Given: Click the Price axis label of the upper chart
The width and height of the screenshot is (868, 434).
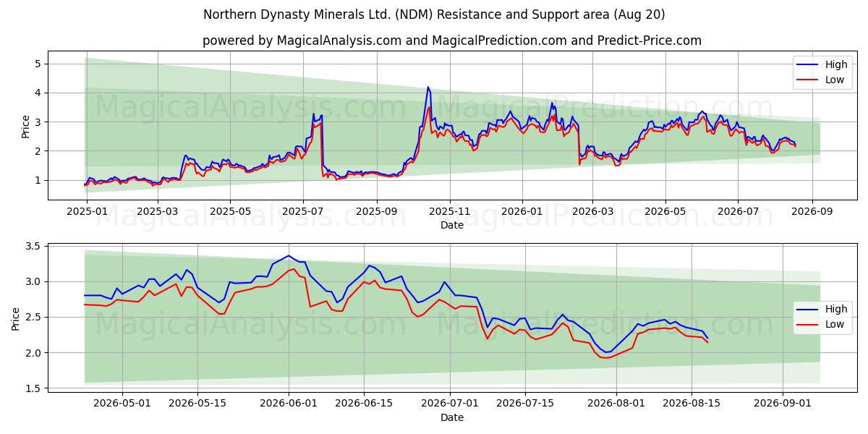Looking at the screenshot, I should tap(26, 127).
